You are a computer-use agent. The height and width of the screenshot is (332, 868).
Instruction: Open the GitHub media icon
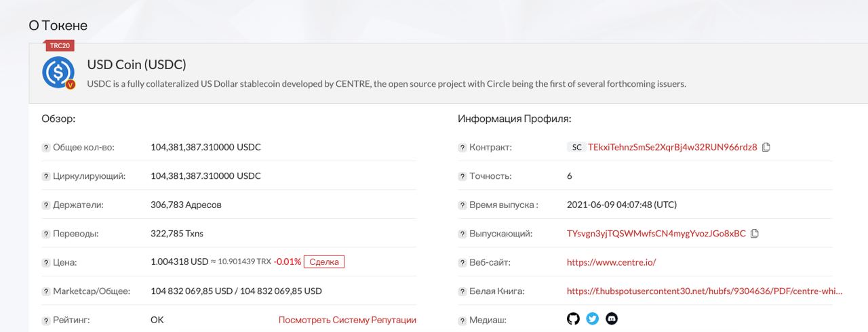click(x=574, y=318)
